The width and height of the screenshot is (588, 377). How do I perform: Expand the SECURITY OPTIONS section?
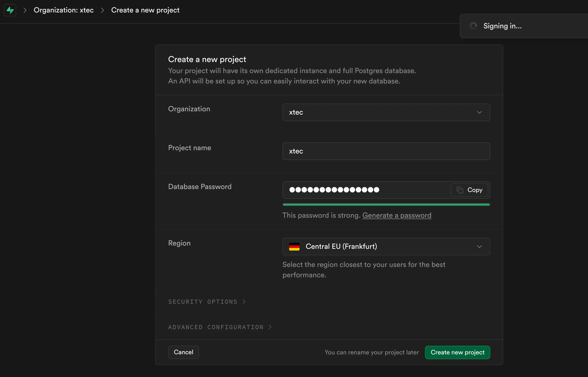click(x=203, y=302)
